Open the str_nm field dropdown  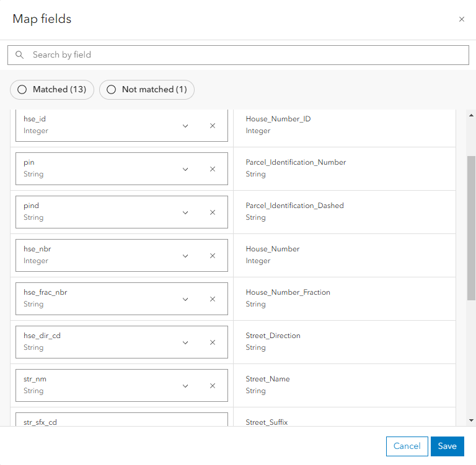(185, 386)
